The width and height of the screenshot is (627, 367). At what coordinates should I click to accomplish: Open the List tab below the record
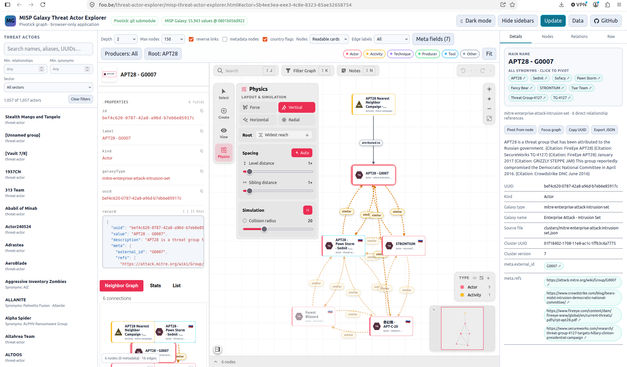coord(176,285)
